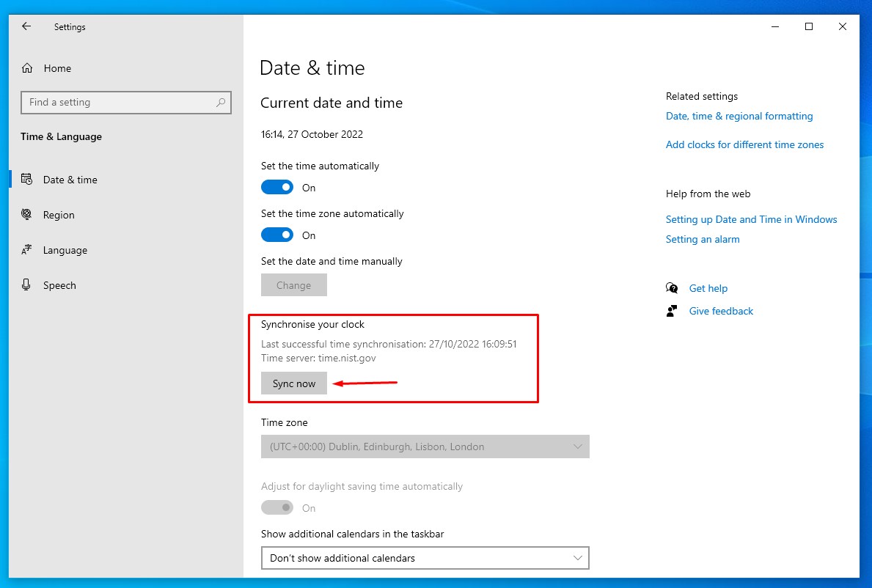Click the Give feedback icon
872x588 pixels.
tap(672, 311)
